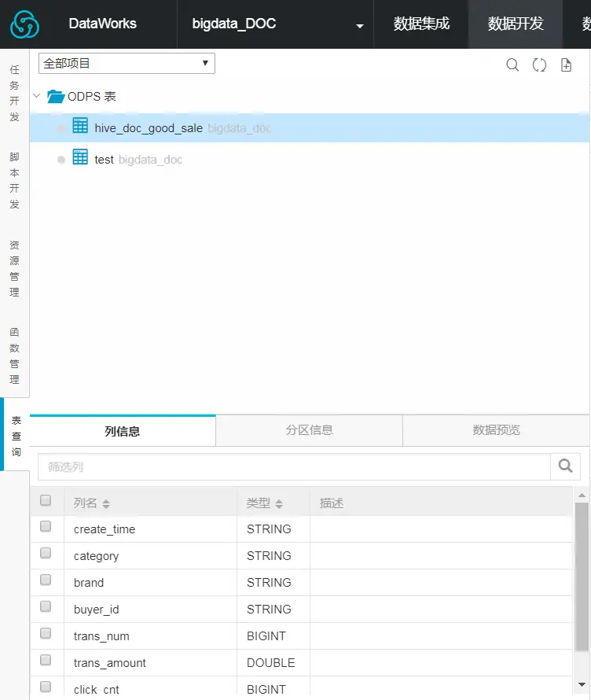Screen dimensions: 591x700
Task: Check the create_time row checkbox
Action: click(46, 526)
